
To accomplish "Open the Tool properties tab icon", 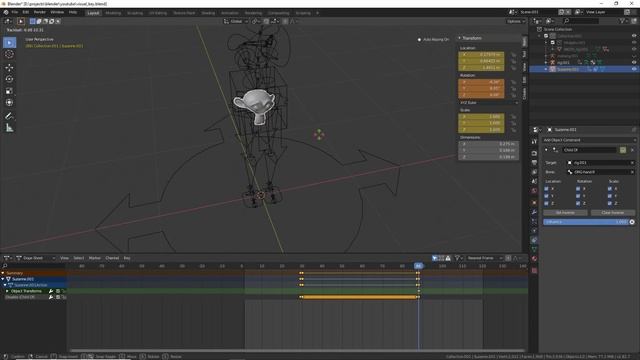I will pyautogui.click(x=534, y=141).
